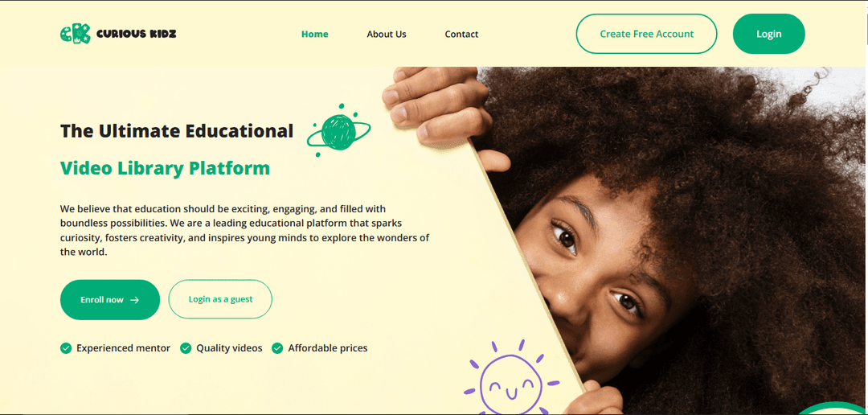
Task: Click the Affordable prices label
Action: 328,348
